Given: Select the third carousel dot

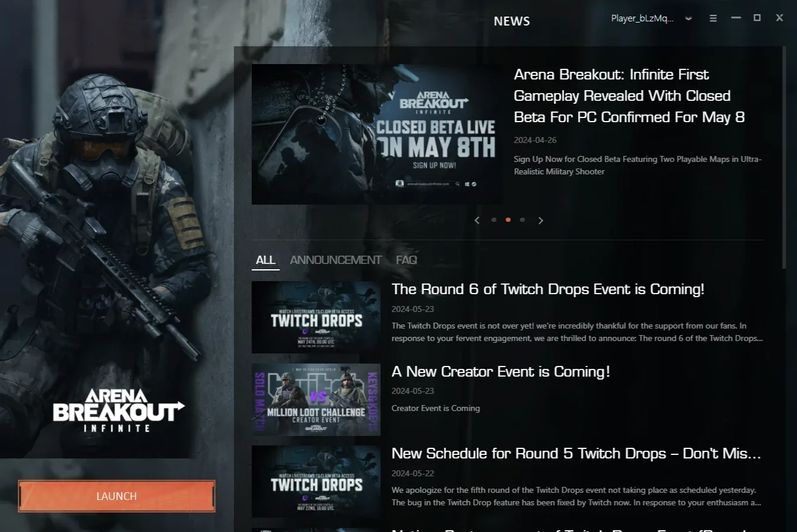Looking at the screenshot, I should (x=522, y=220).
